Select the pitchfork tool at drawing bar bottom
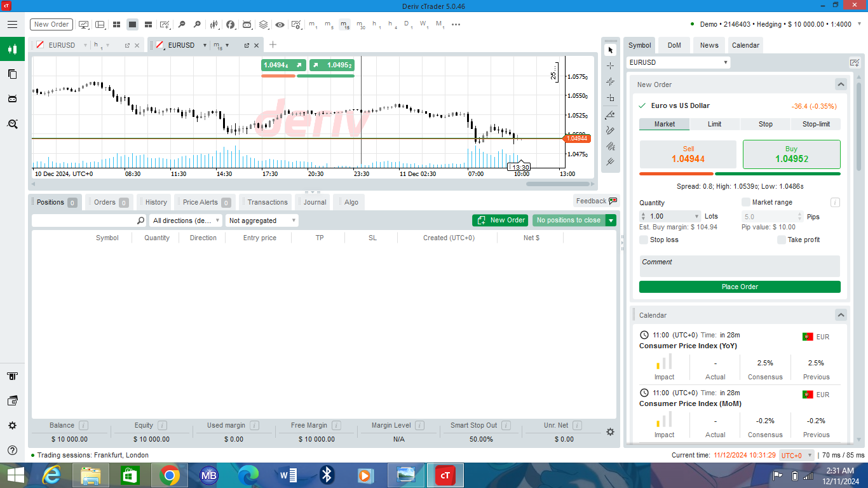Viewport: 868px width, 488px height. pyautogui.click(x=611, y=162)
